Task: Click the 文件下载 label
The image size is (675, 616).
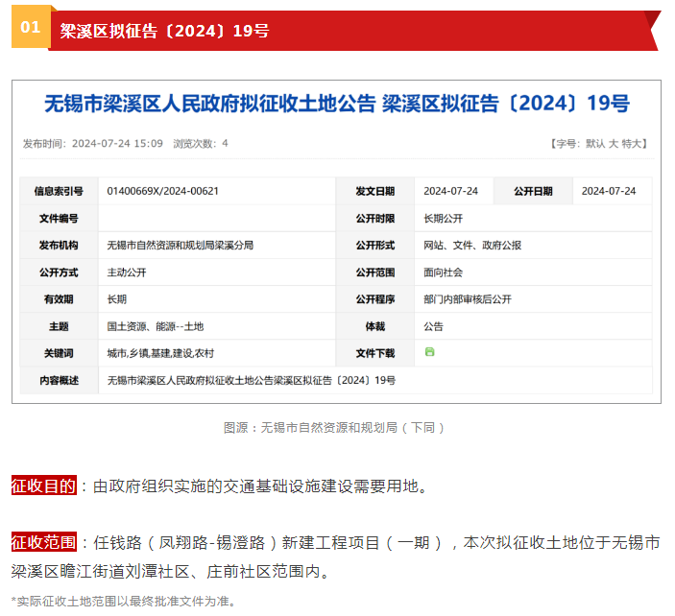Action: (375, 353)
